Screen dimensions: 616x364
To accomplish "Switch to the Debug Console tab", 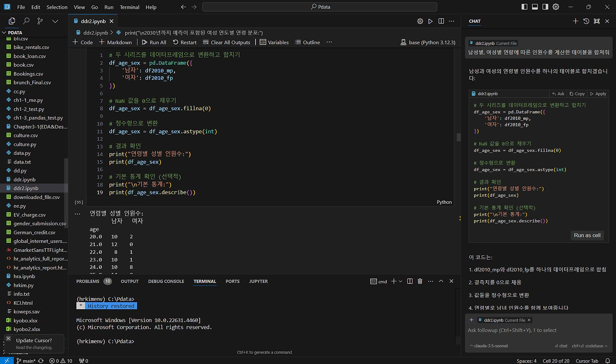I will [166, 281].
